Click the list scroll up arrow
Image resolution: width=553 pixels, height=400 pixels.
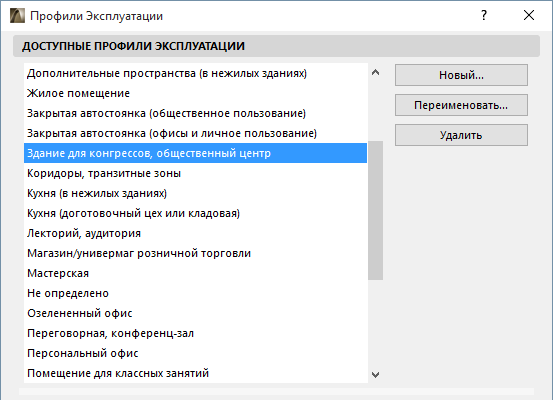[x=376, y=73]
